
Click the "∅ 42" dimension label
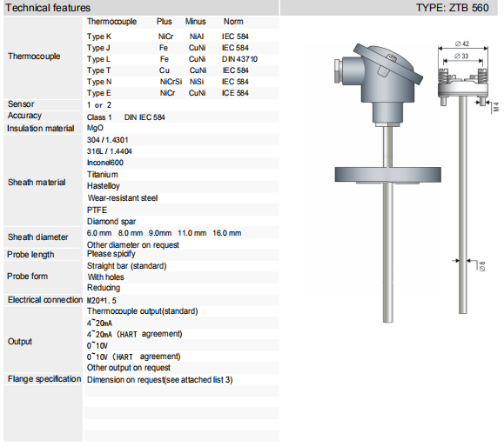[462, 43]
